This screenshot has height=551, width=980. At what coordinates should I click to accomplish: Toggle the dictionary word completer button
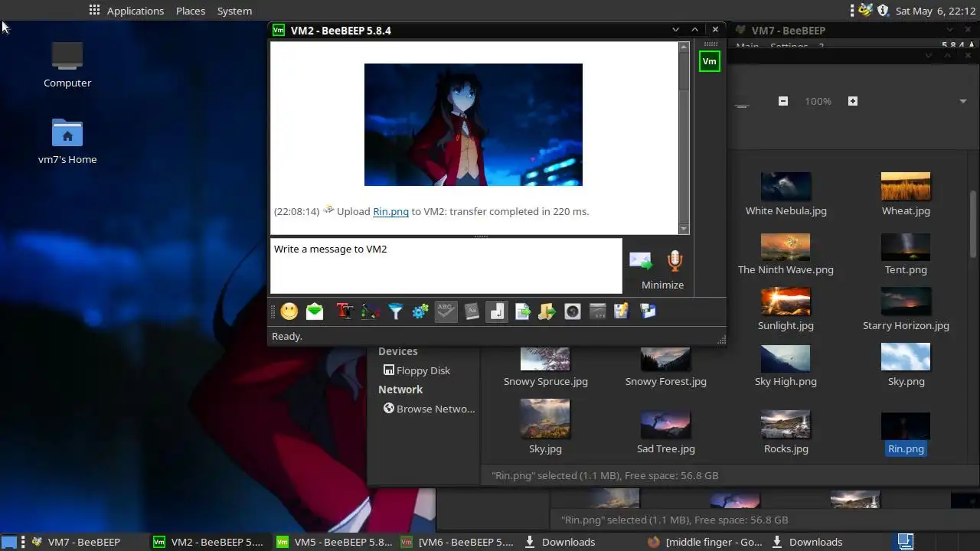coord(472,311)
